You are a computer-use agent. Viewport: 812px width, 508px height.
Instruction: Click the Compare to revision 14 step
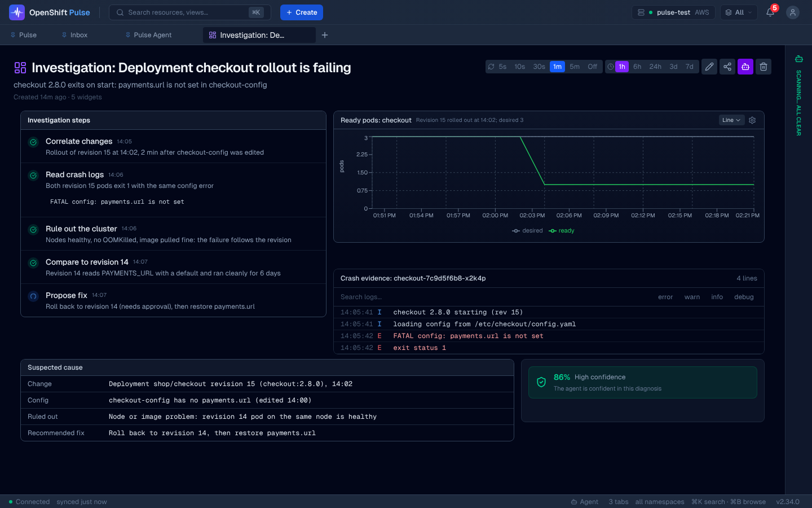174,267
